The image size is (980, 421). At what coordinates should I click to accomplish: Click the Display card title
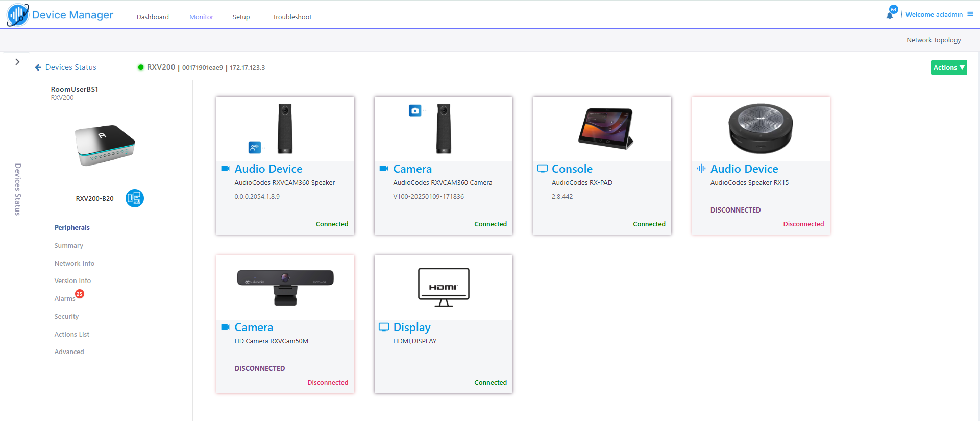click(x=412, y=328)
